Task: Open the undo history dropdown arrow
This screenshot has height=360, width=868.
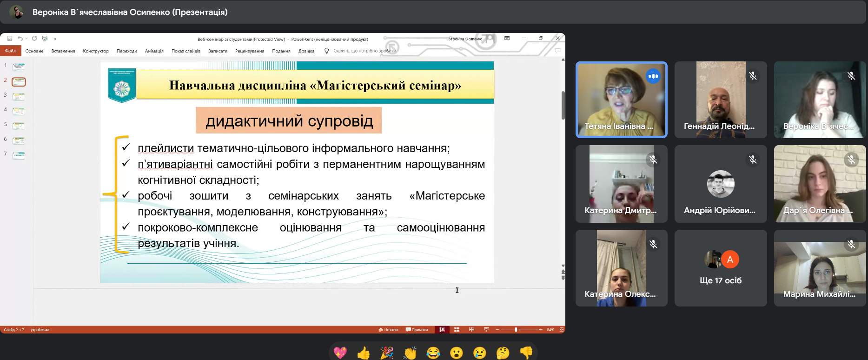Action: tap(27, 39)
